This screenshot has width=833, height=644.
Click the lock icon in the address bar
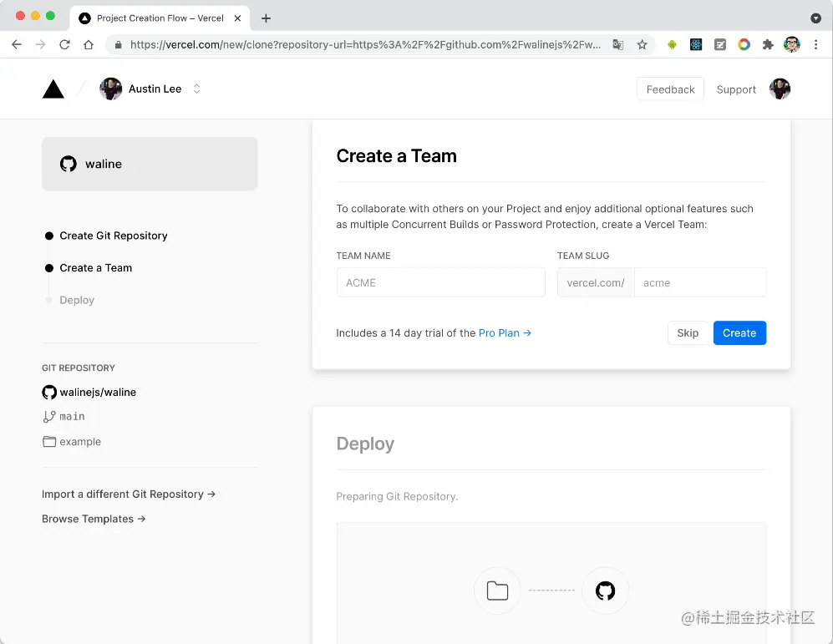click(118, 44)
